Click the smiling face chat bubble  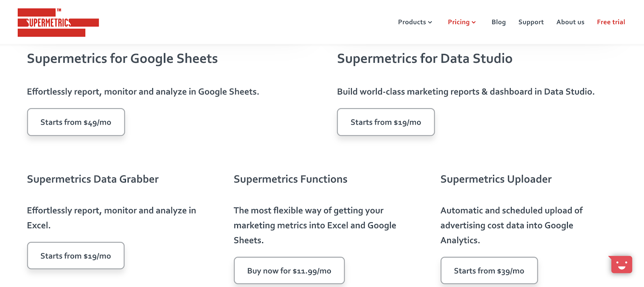point(620,264)
